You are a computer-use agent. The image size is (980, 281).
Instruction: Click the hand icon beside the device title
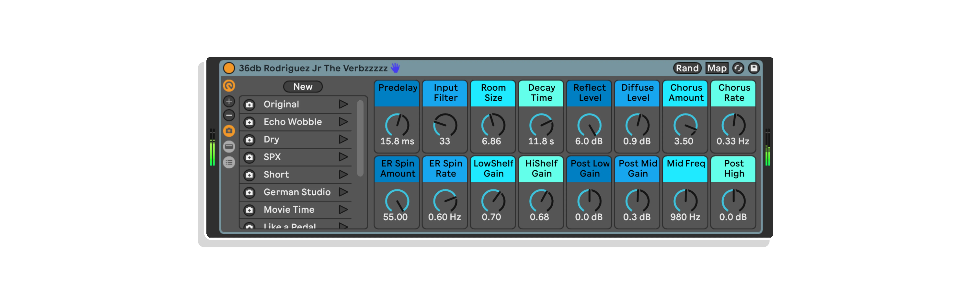395,68
